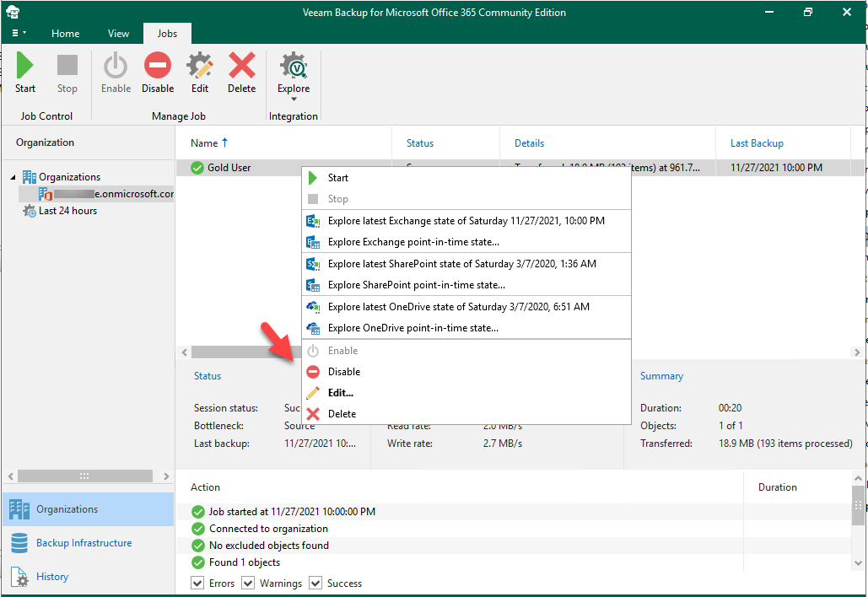This screenshot has width=868, height=597.
Task: Choose Start in the context menu
Action: [466, 178]
